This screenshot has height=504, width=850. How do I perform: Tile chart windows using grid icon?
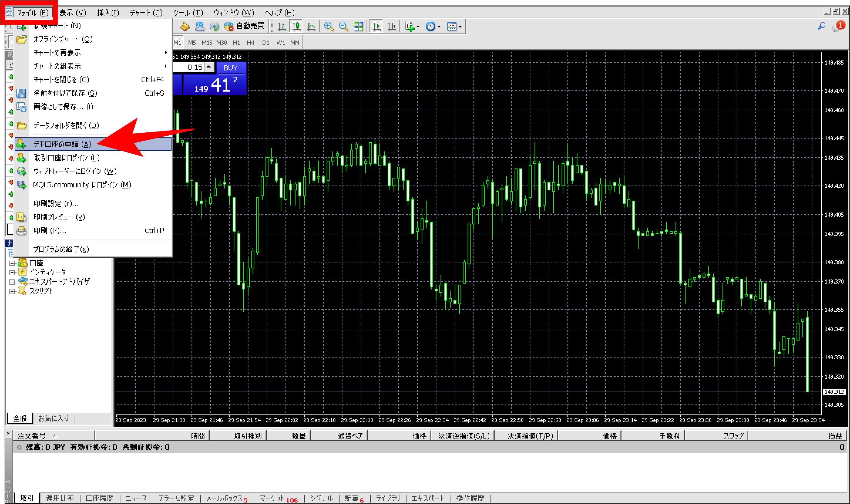(x=358, y=26)
